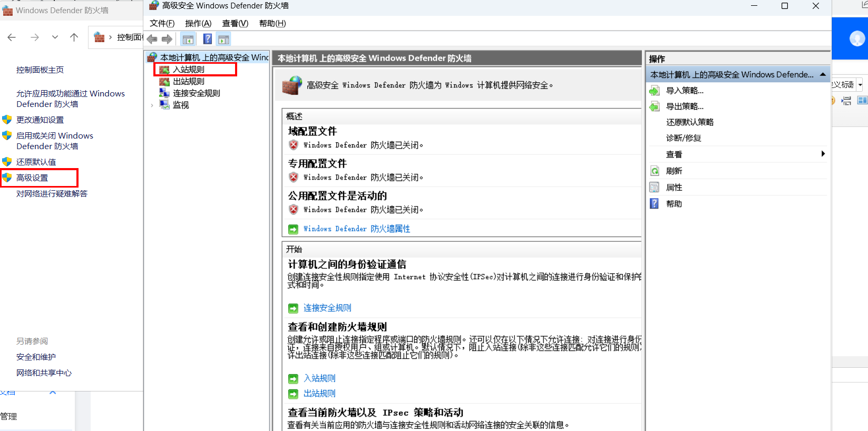Screen dimensions: 868x431
Task: Click the help icon next to 帮助
Action: pyautogui.click(x=654, y=204)
